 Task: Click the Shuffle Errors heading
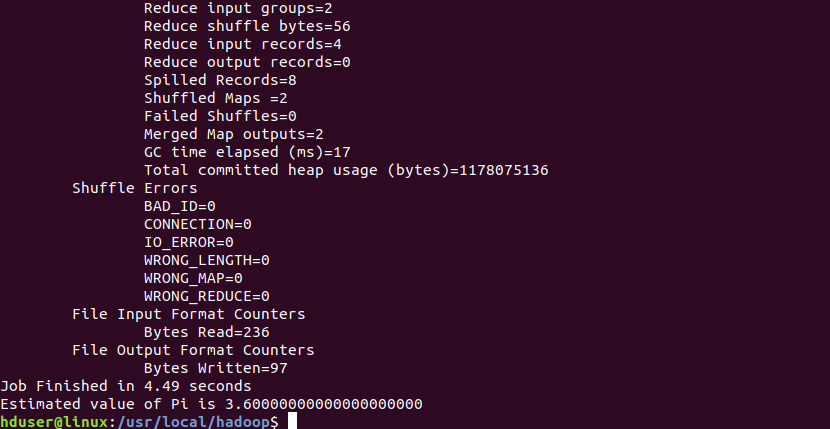(135, 188)
